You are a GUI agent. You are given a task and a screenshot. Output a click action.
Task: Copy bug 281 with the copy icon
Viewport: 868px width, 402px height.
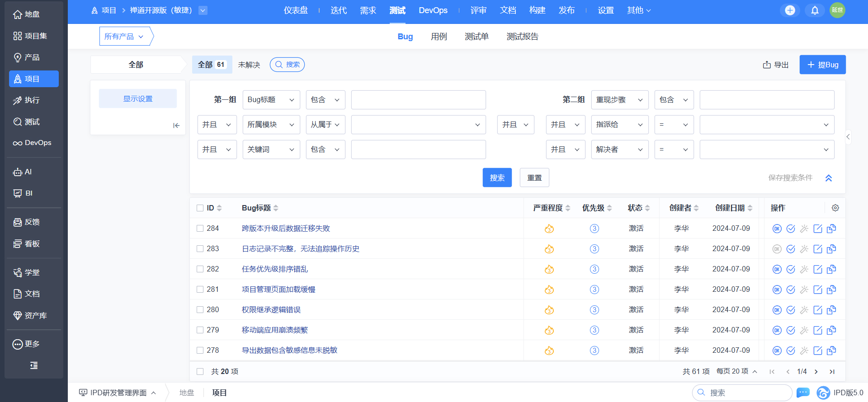point(831,290)
